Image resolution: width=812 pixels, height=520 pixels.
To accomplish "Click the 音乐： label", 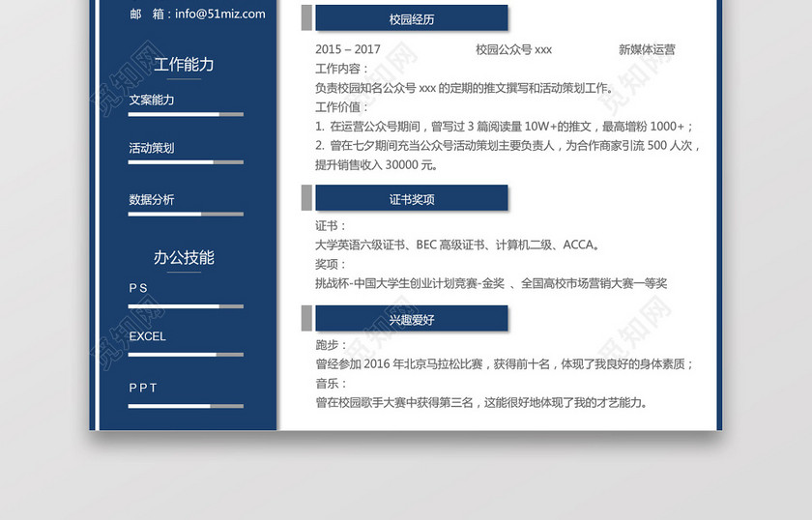I will (x=331, y=384).
